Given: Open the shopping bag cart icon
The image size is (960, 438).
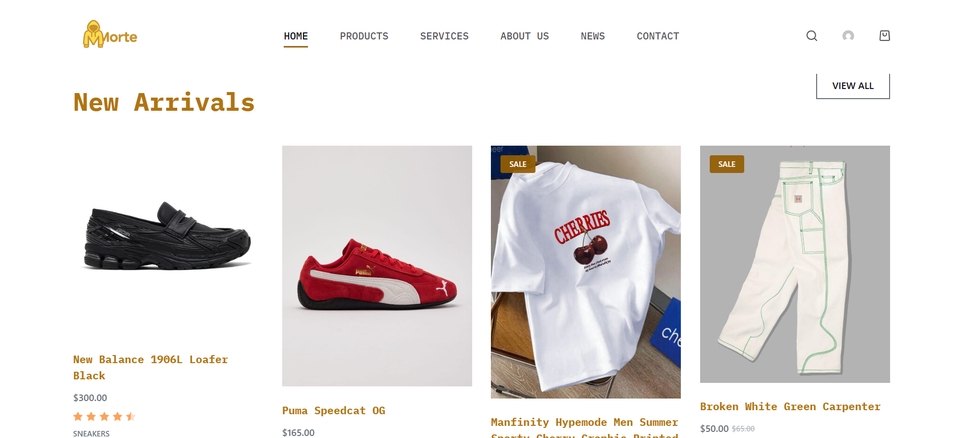Looking at the screenshot, I should point(884,36).
